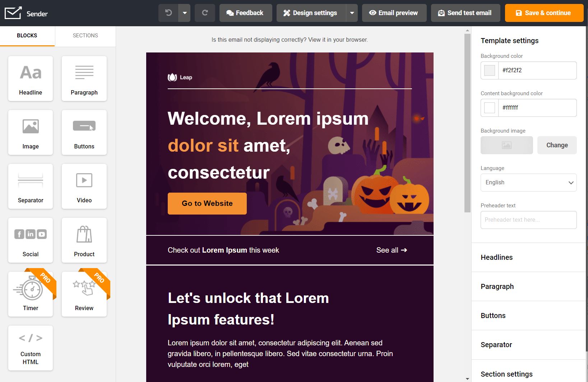
Task: Open the Content background color swatch
Action: tap(490, 108)
